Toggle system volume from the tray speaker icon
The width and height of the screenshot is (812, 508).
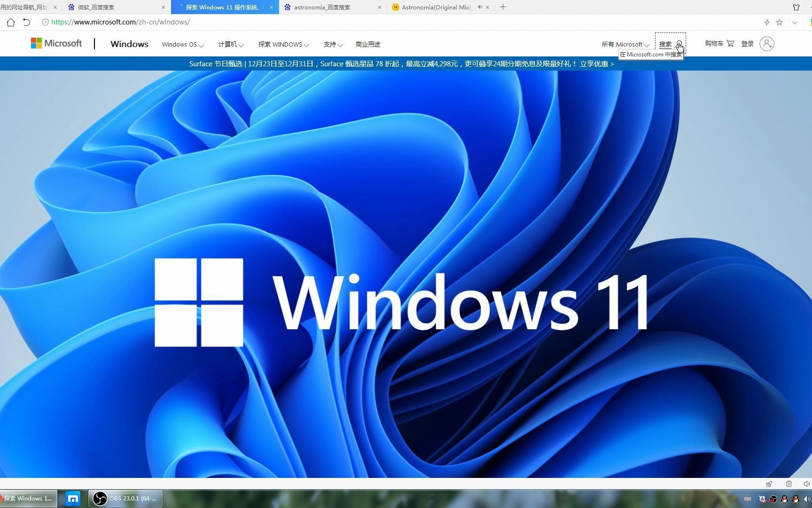tap(806, 499)
